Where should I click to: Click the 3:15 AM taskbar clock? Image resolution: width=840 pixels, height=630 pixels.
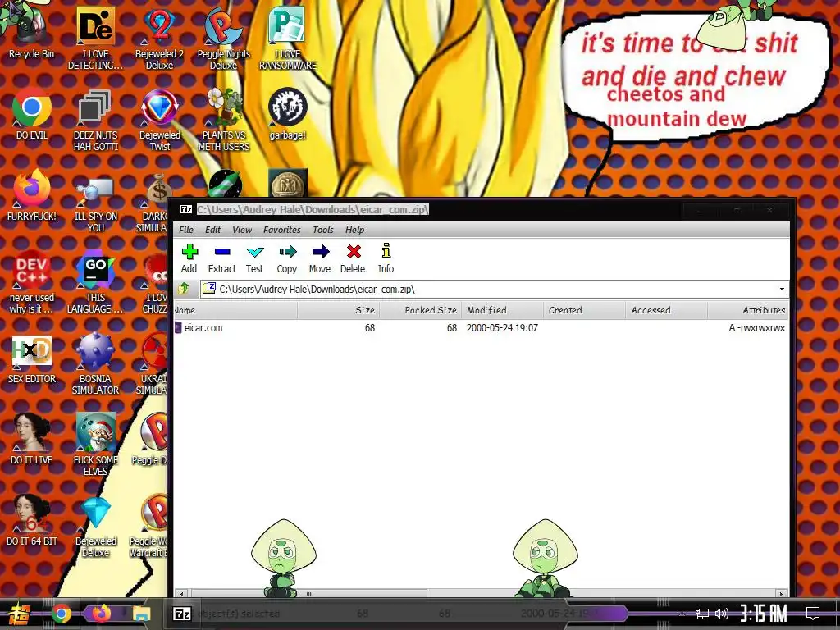[x=764, y=614]
